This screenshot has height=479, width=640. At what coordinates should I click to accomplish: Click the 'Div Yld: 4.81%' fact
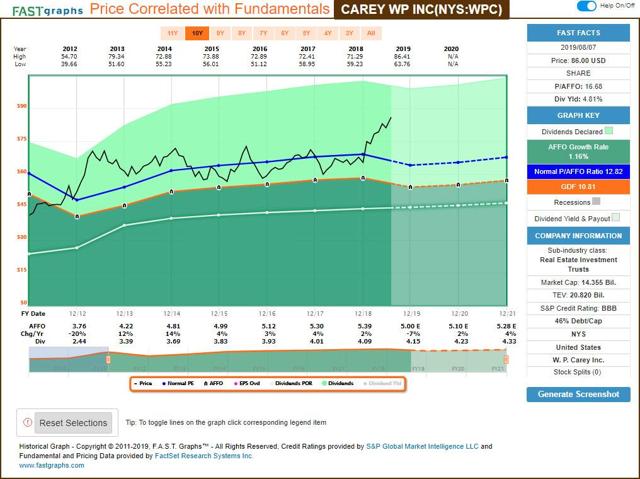tap(578, 99)
